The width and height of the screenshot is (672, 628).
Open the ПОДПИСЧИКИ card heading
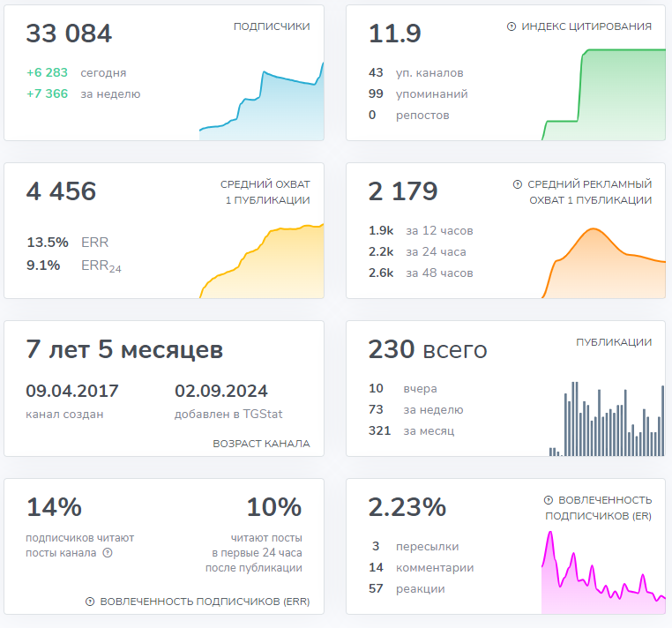[272, 26]
